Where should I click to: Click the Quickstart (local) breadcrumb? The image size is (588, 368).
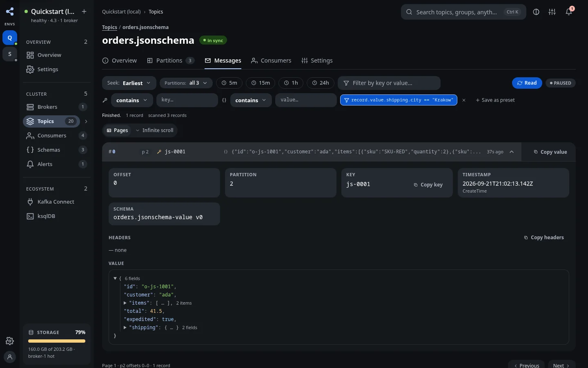point(121,11)
